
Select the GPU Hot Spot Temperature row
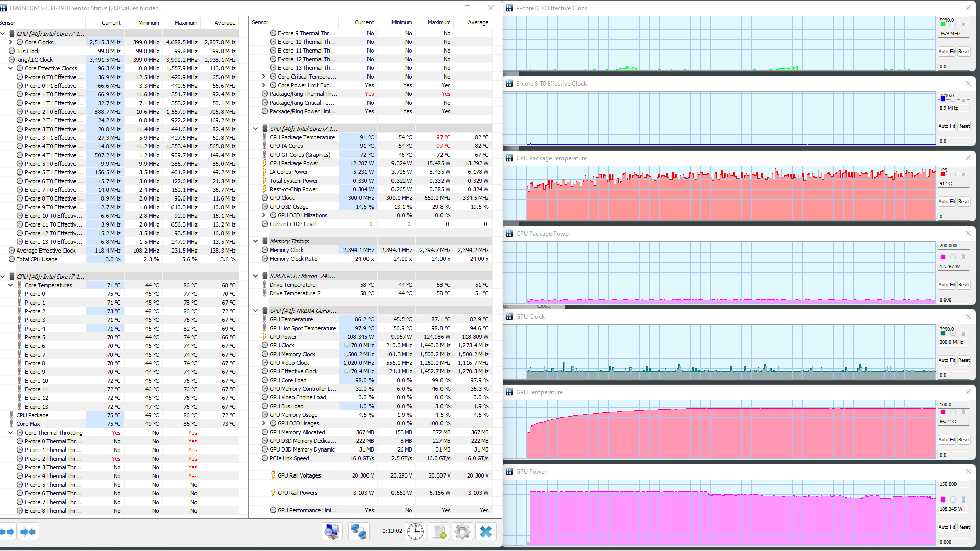point(303,328)
